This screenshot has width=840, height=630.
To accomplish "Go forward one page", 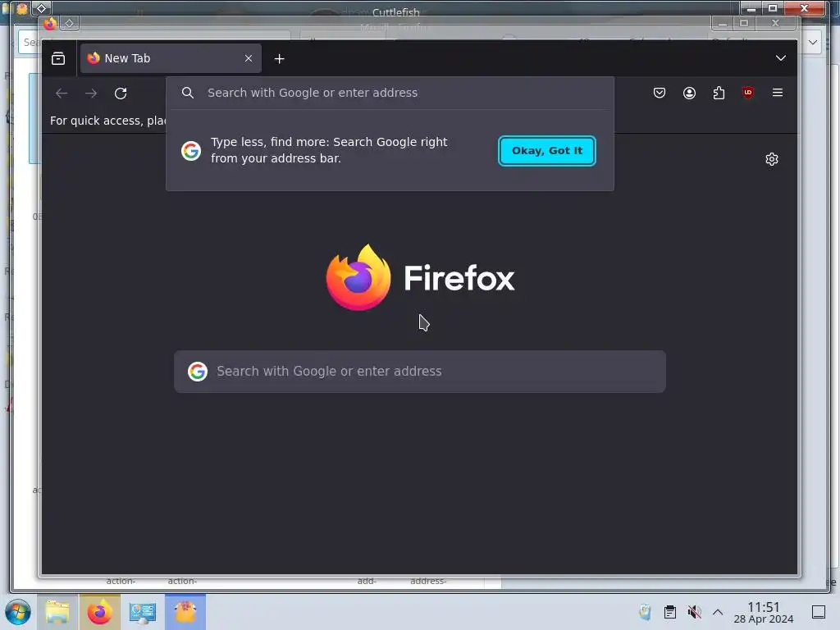I will (91, 94).
